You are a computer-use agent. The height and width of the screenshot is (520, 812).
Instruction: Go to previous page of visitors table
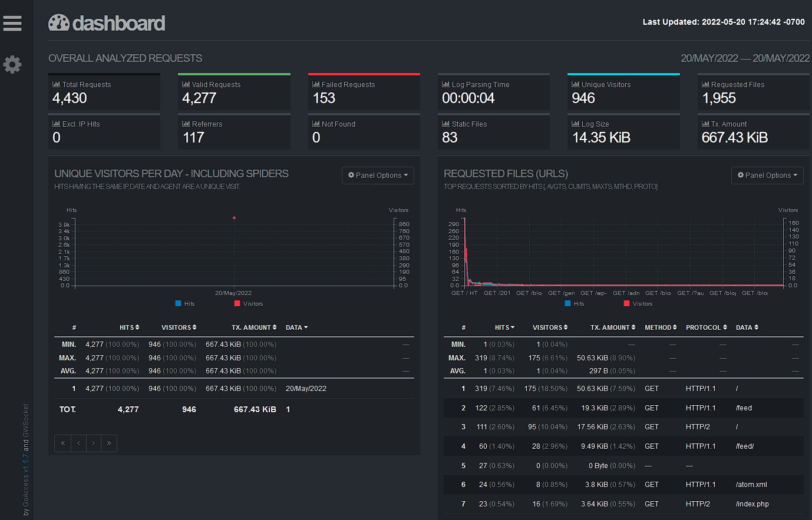pyautogui.click(x=78, y=443)
